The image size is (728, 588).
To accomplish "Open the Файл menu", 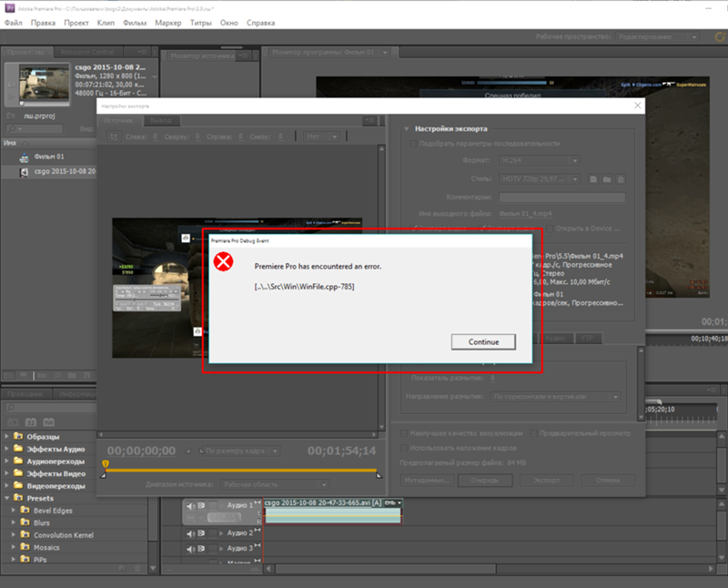I will pyautogui.click(x=14, y=23).
